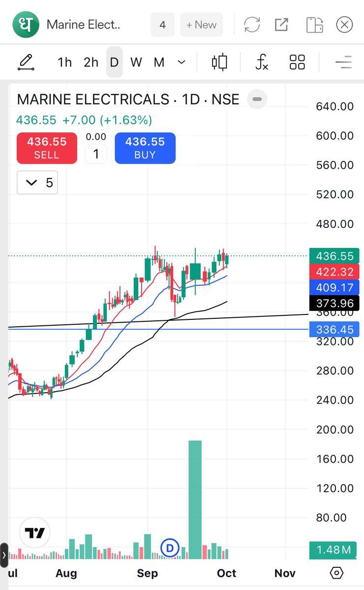This screenshot has width=364, height=590.
Task: Expand the indicators legend showing 5
Action: (37, 183)
